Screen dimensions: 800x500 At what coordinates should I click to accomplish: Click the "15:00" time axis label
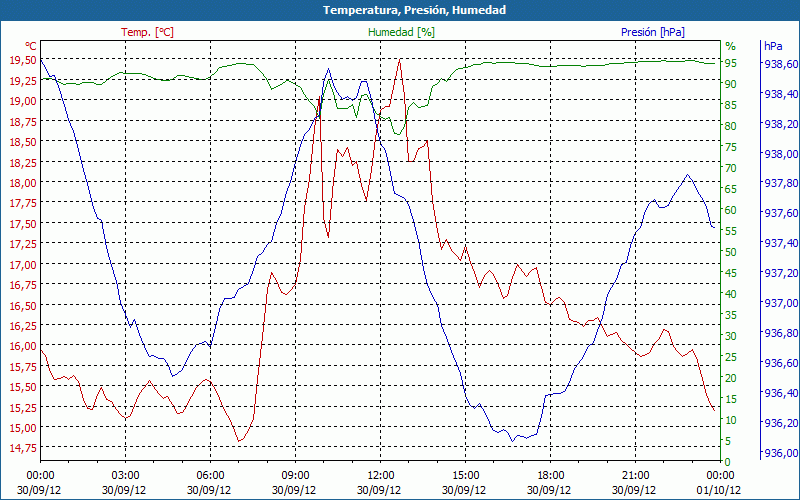click(x=465, y=475)
